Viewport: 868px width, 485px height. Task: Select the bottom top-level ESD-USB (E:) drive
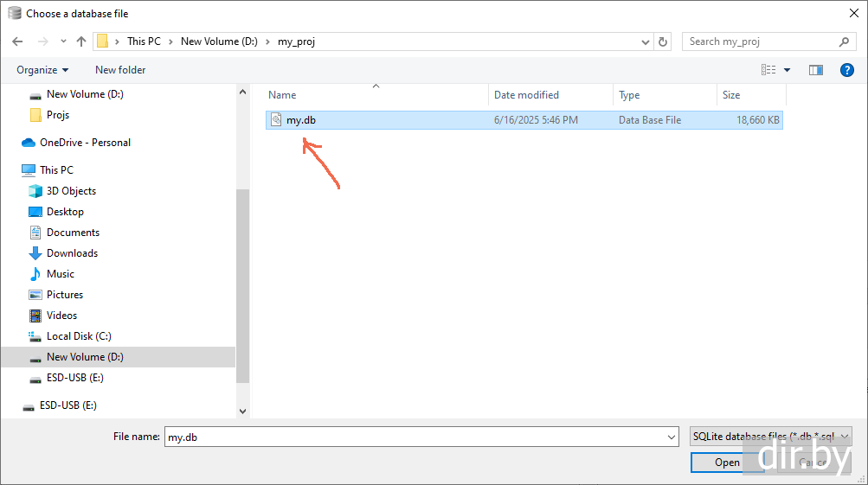[68, 405]
